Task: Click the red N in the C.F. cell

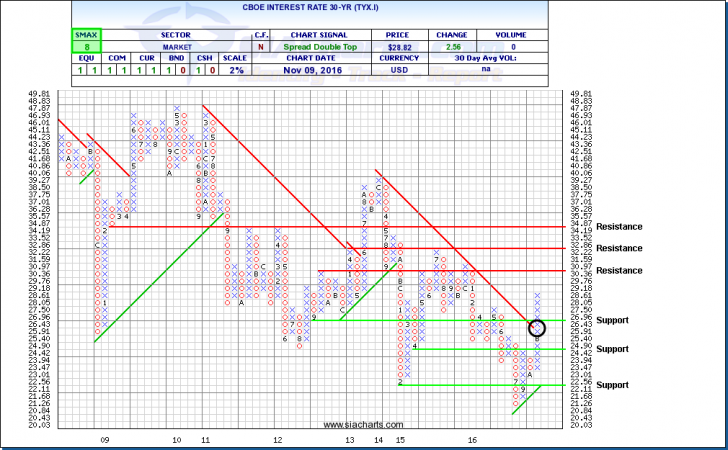Action: pyautogui.click(x=258, y=46)
